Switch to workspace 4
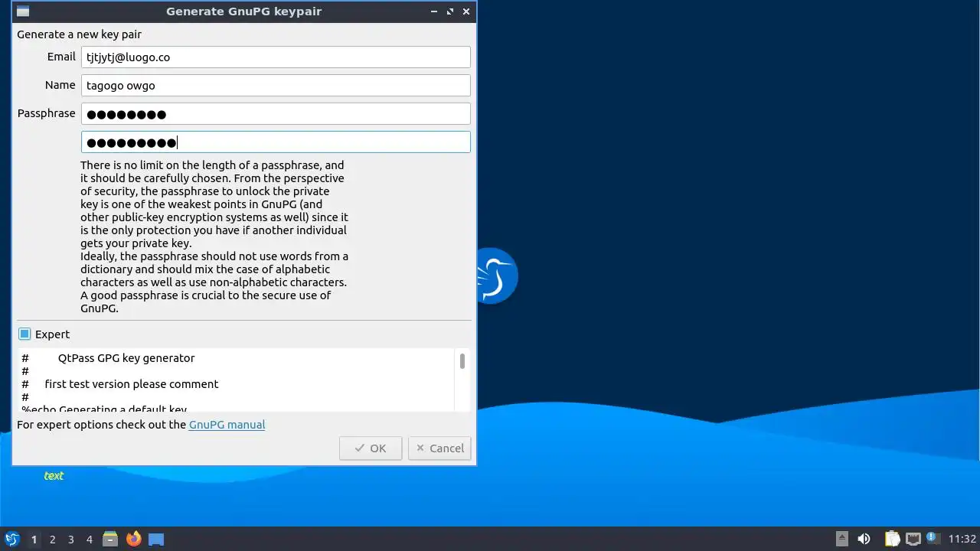The height and width of the screenshot is (551, 980). point(89,540)
